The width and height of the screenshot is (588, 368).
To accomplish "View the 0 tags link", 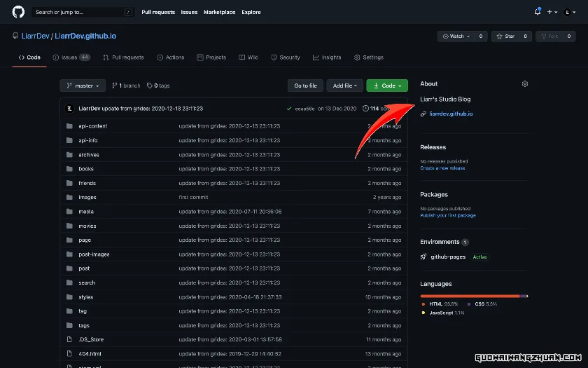I will (158, 86).
